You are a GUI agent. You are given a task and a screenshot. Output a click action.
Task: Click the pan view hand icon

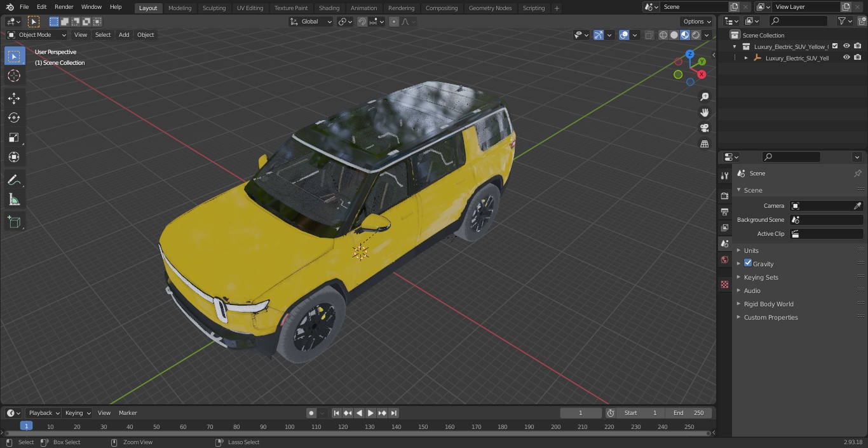[x=704, y=112]
